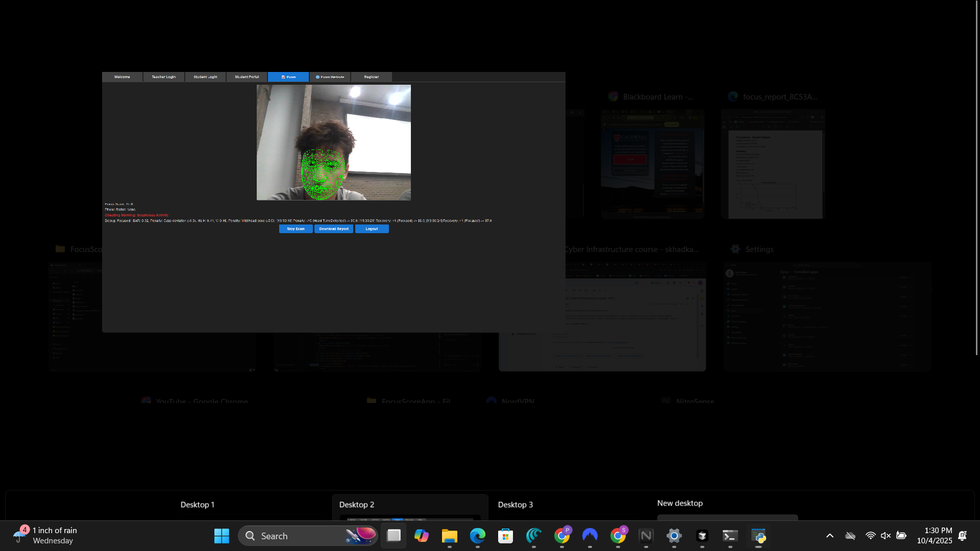
Task: Click the Logout button
Action: 372,229
